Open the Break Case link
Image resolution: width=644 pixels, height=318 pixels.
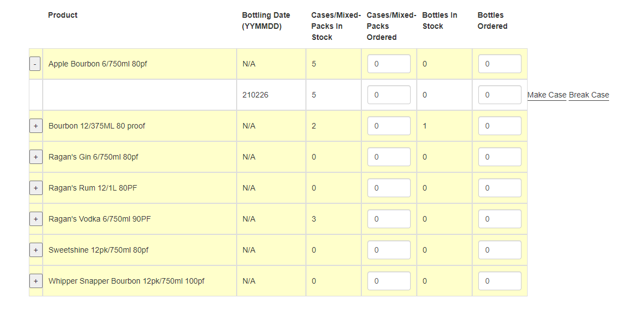(589, 95)
